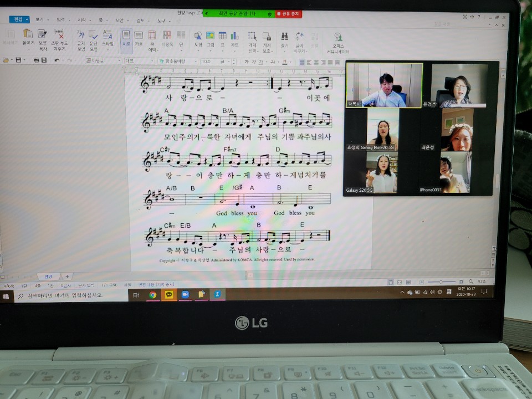This screenshot has width=532, height=399.
Task: Expand the 편집 ribbon tab dropdown arrow
Action: pyautogui.click(x=27, y=20)
